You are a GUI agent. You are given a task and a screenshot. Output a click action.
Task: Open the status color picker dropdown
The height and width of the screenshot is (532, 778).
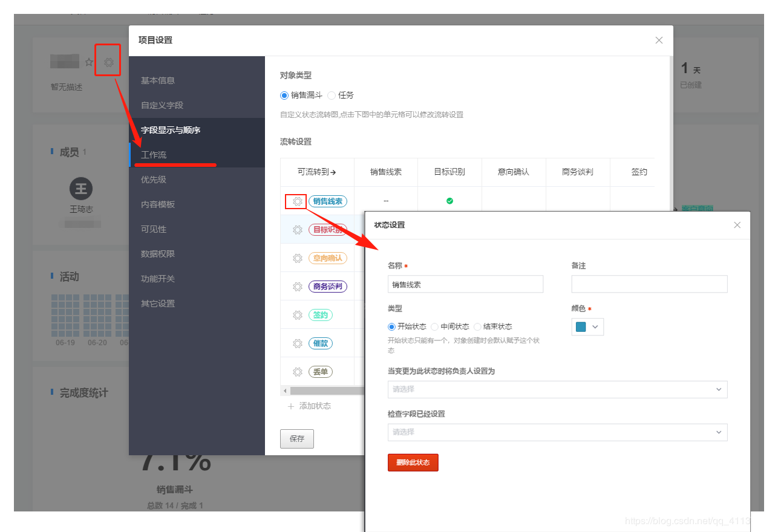click(587, 326)
